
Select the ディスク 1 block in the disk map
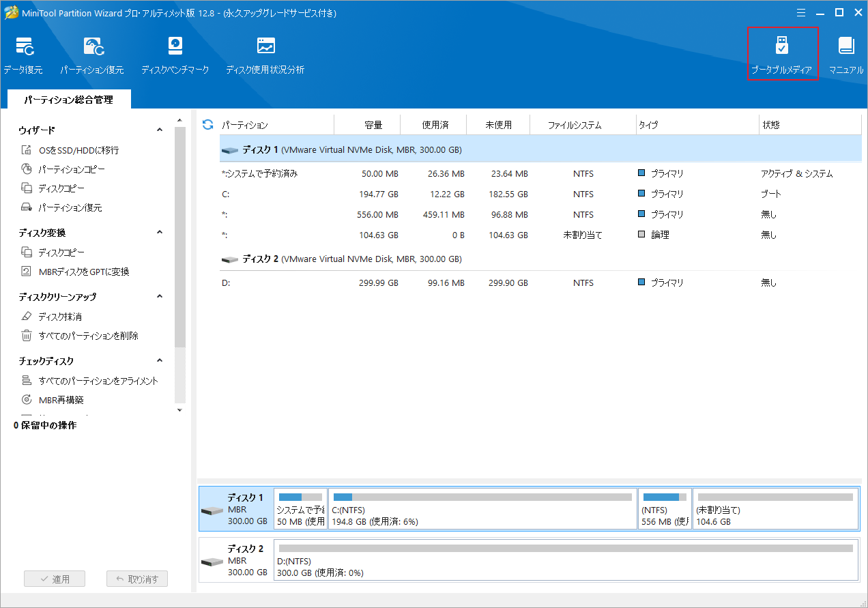235,509
